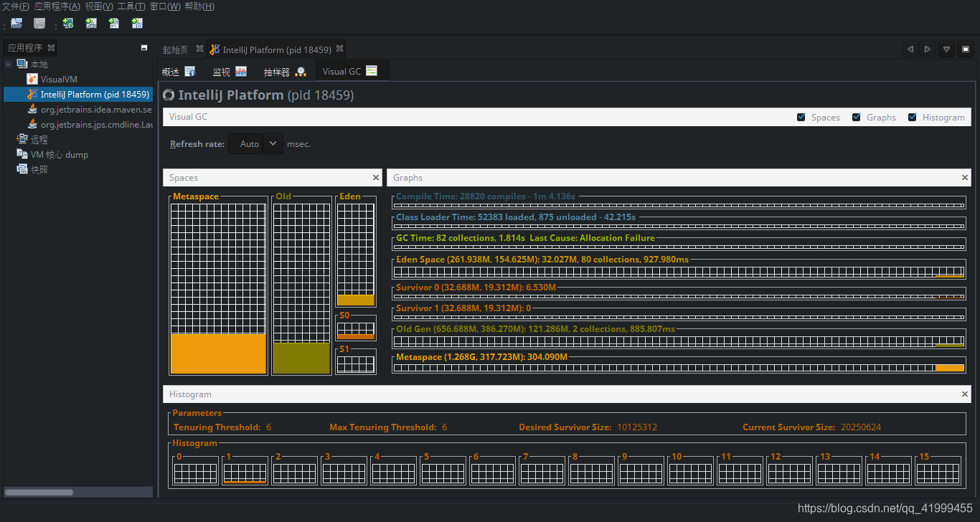This screenshot has height=522, width=980.
Task: Close the Spaces panel
Action: pyautogui.click(x=376, y=178)
